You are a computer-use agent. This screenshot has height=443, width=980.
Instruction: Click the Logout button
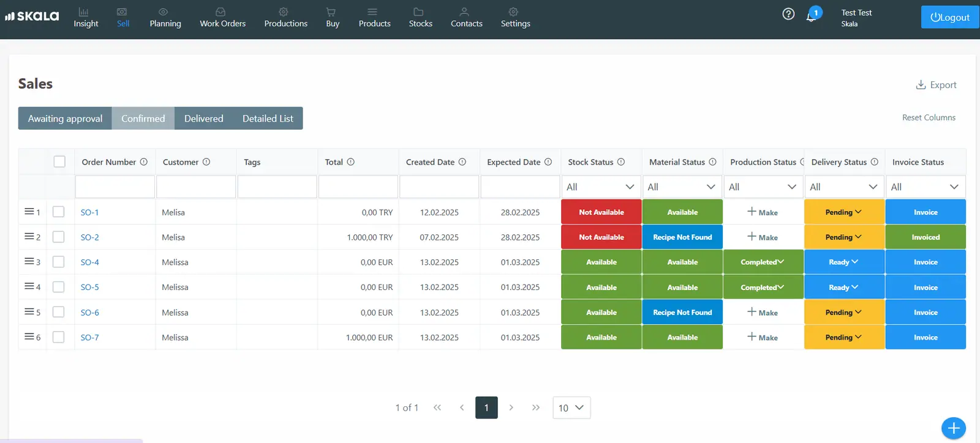[x=949, y=17]
